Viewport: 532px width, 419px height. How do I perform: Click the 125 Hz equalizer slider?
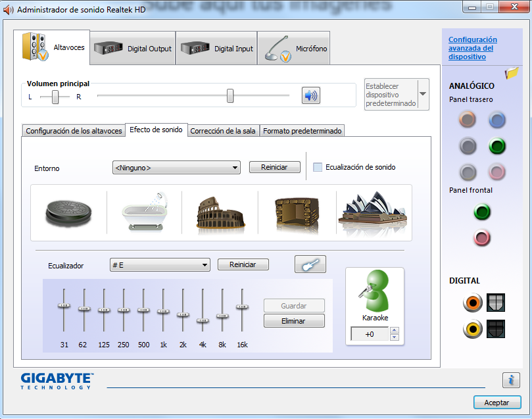point(104,310)
